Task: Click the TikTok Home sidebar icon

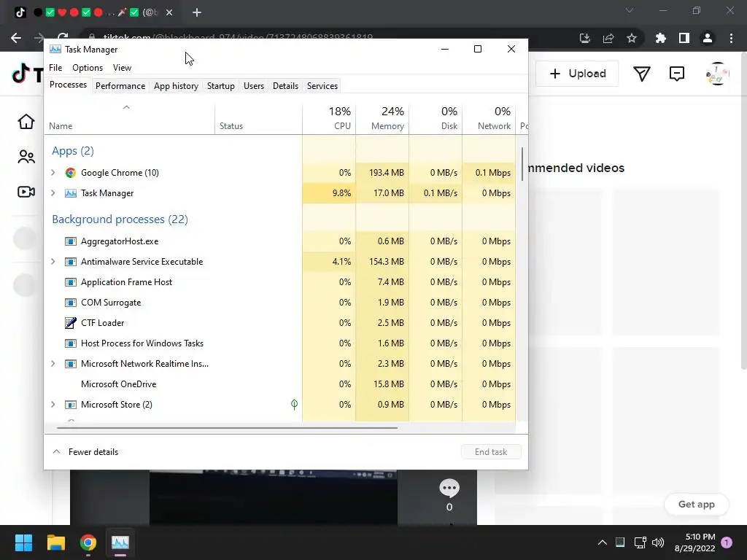Action: (26, 122)
